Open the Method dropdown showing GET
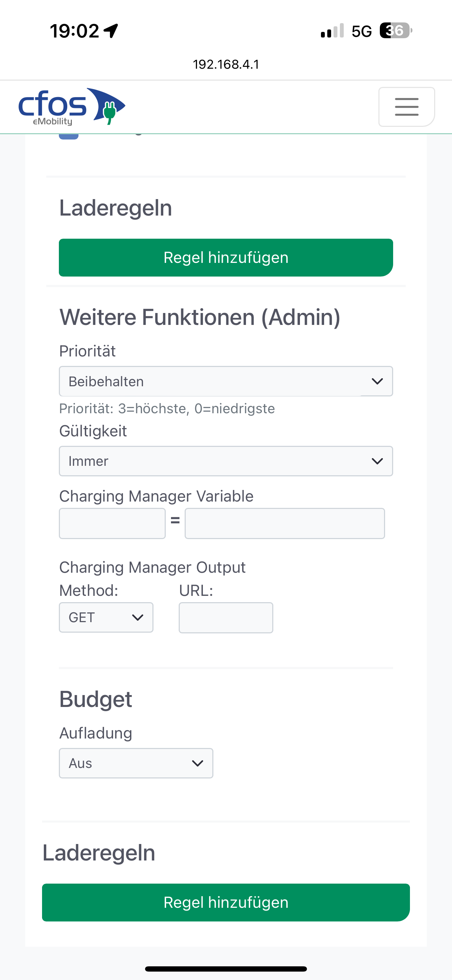This screenshot has width=452, height=980. click(106, 618)
